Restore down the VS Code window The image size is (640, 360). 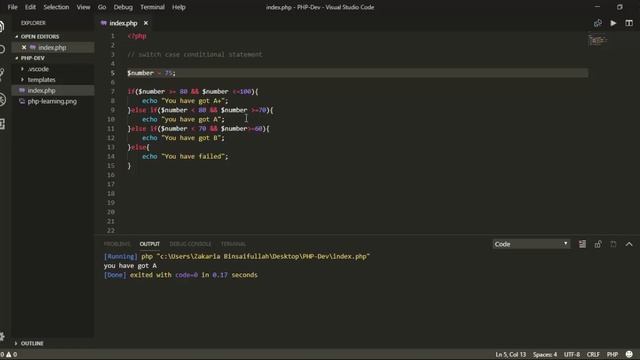click(620, 7)
